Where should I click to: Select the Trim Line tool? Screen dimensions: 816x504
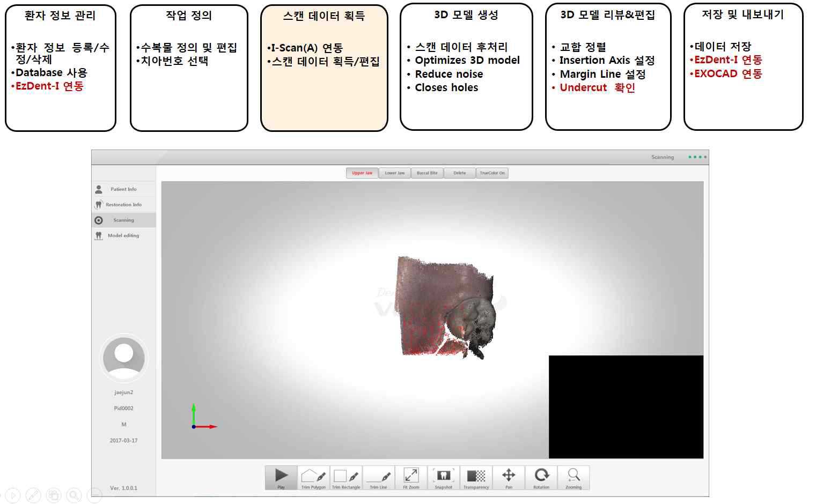pyautogui.click(x=378, y=478)
